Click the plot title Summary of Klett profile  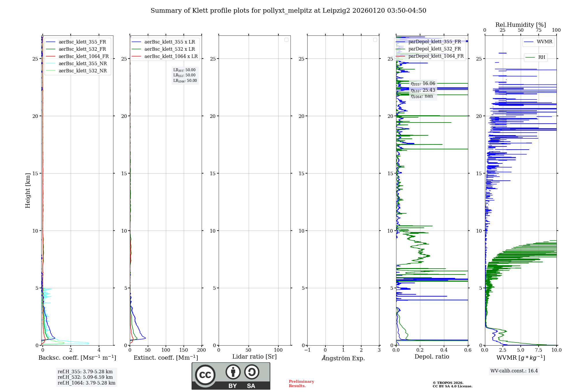click(288, 11)
